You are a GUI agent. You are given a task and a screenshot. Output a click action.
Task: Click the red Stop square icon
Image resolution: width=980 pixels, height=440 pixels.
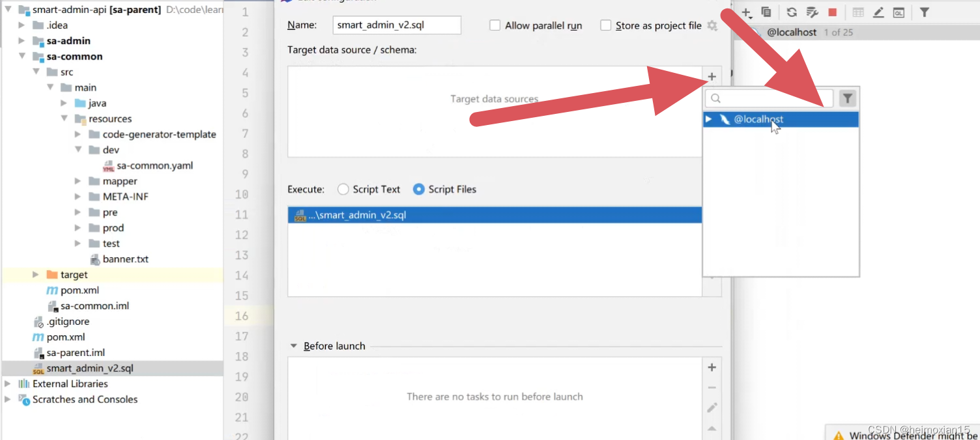(x=832, y=12)
